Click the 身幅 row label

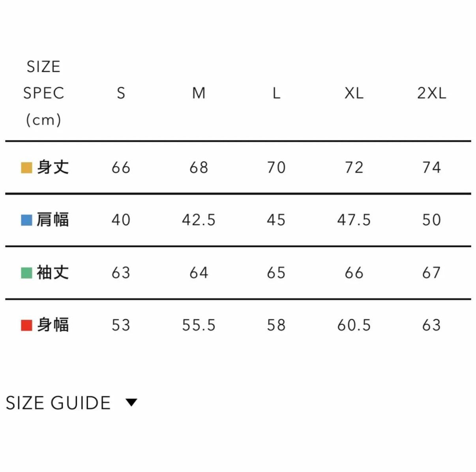tap(53, 325)
